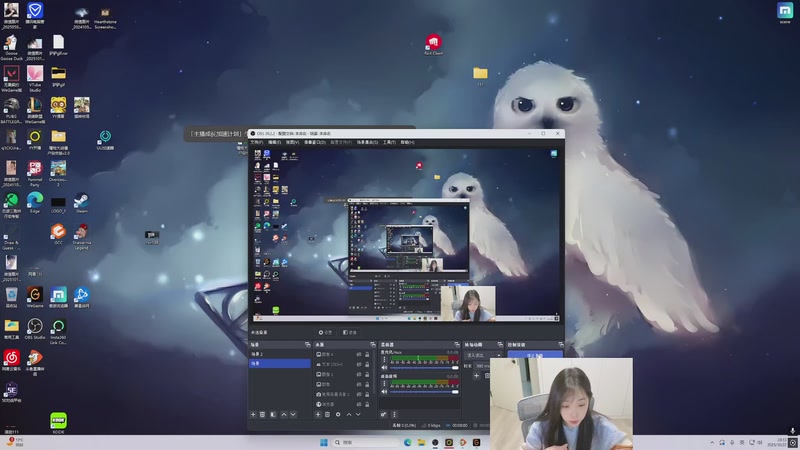Image resolution: width=800 pixels, height=450 pixels.
Task: Adjust the Mic/Aux volume slider
Action: coord(424,367)
